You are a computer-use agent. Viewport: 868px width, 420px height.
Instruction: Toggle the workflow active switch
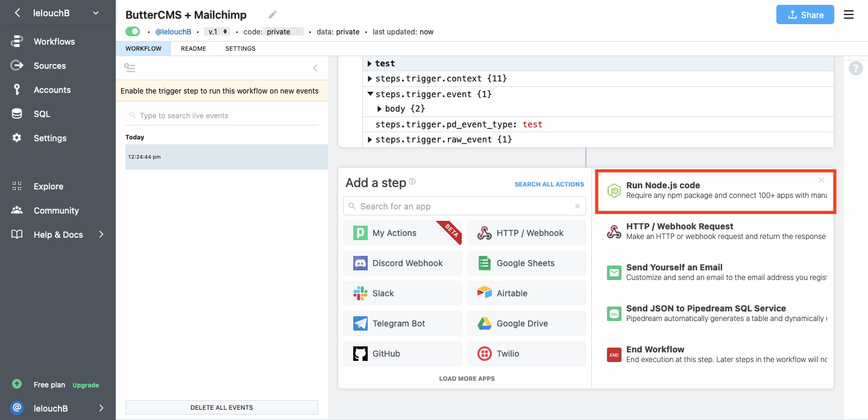pos(133,31)
